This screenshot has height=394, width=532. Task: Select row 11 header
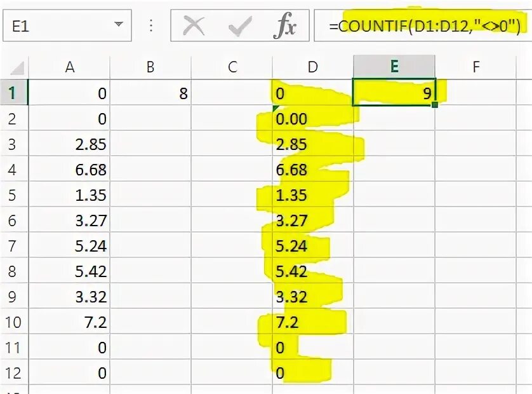(x=14, y=347)
